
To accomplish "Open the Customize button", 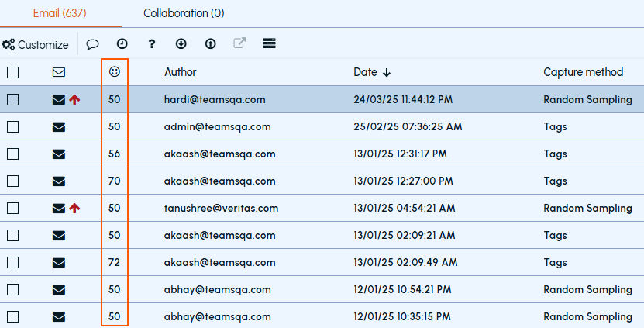I will [36, 44].
